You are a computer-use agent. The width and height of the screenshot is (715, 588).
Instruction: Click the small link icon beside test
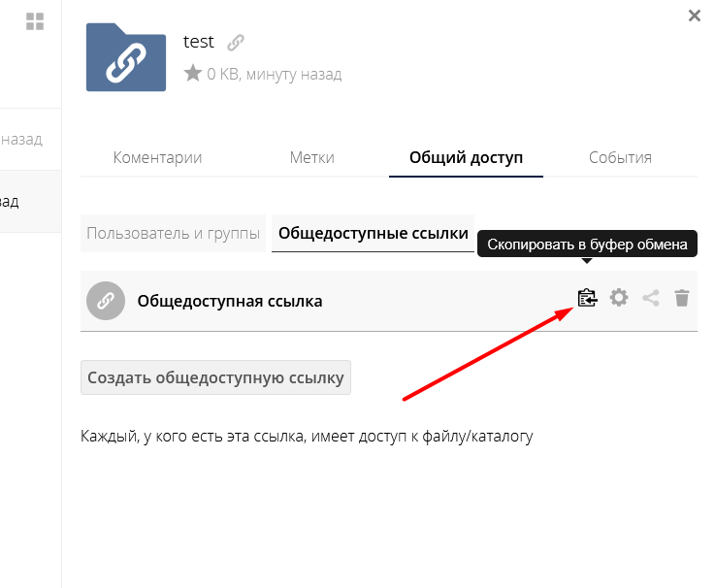[x=235, y=43]
